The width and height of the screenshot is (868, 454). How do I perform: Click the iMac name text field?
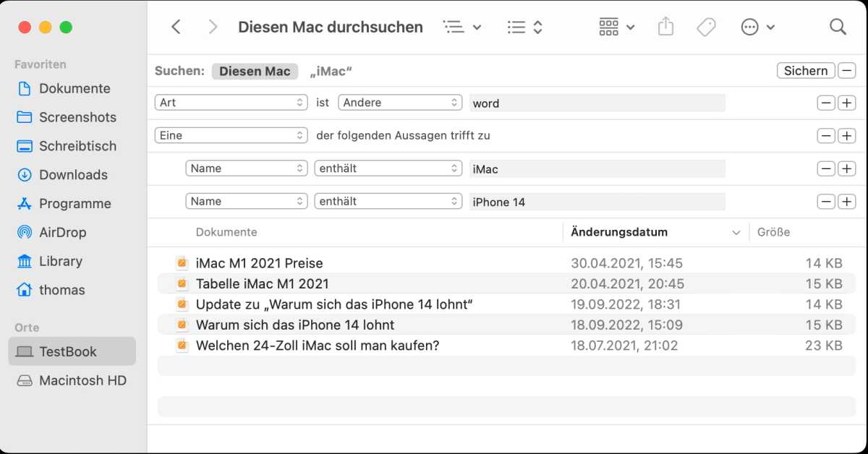[597, 168]
